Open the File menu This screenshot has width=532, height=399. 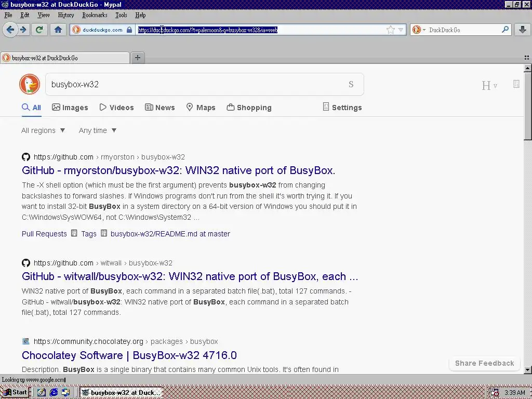pyautogui.click(x=8, y=15)
